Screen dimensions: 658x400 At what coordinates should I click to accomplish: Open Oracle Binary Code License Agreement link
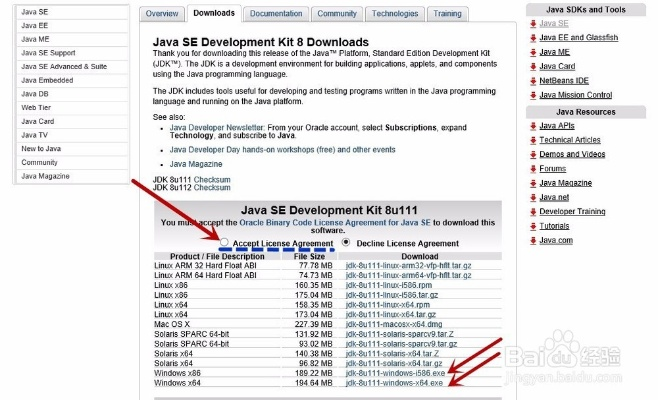click(335, 222)
